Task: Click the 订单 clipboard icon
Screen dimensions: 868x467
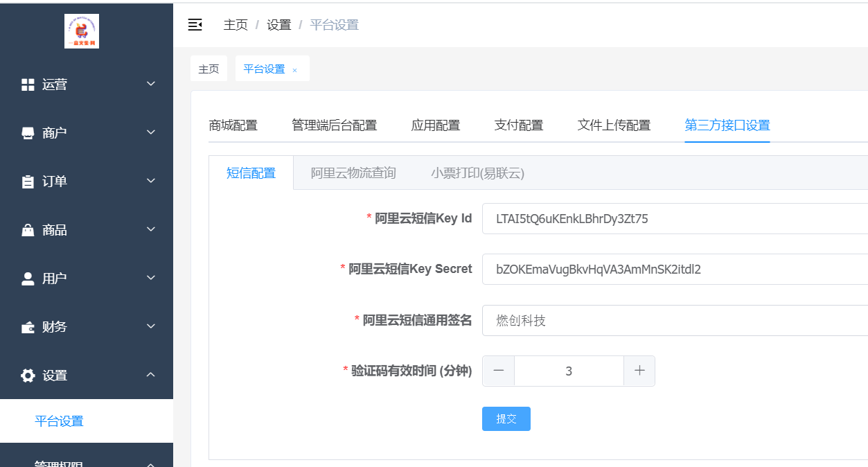Action: pyautogui.click(x=28, y=182)
